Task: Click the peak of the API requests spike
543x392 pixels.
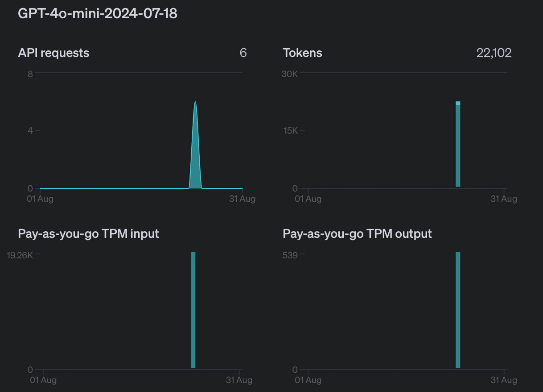Action: (x=195, y=102)
